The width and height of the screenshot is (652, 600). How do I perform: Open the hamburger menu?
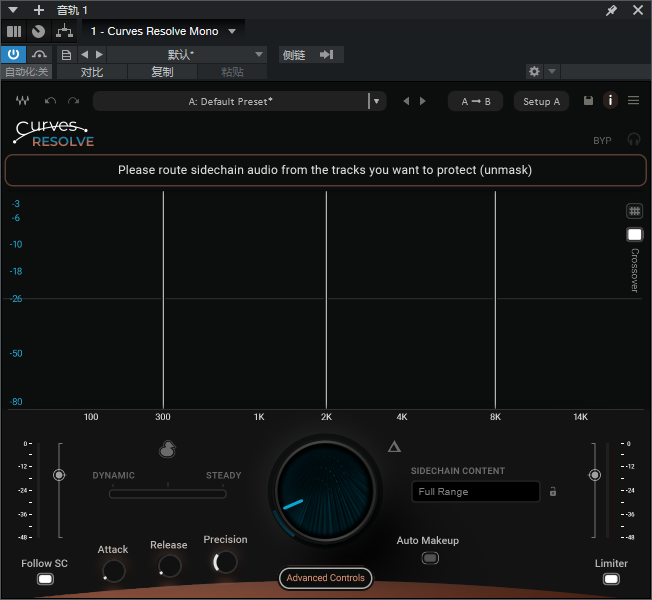[x=633, y=101]
